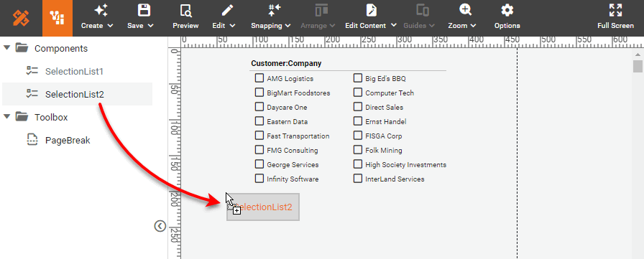Screen dimensions: 644x259
Task: Tick the Daycare One checkbox
Action: (x=259, y=107)
